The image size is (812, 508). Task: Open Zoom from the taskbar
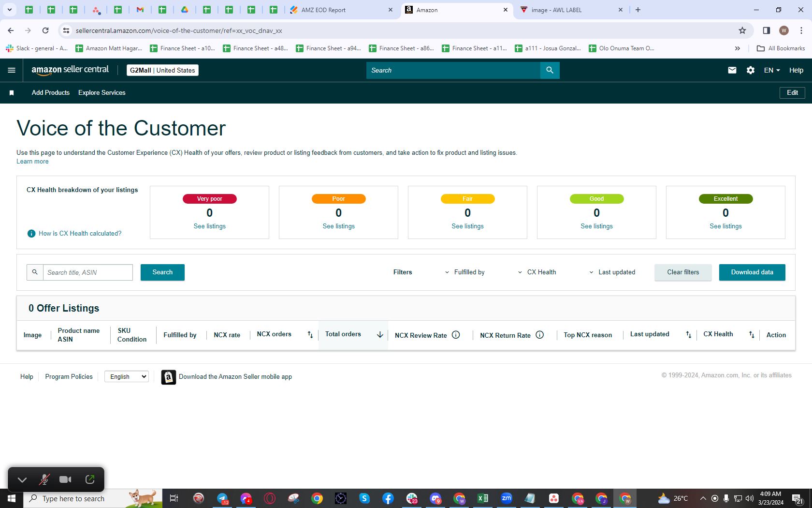click(506, 498)
